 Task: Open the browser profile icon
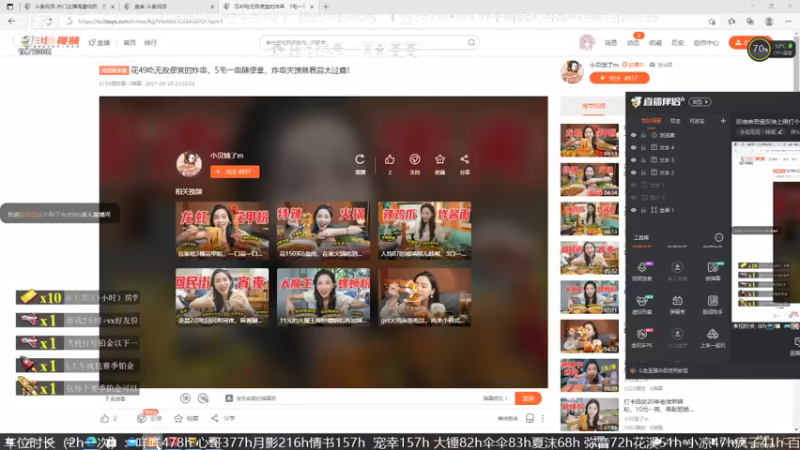tap(769, 21)
